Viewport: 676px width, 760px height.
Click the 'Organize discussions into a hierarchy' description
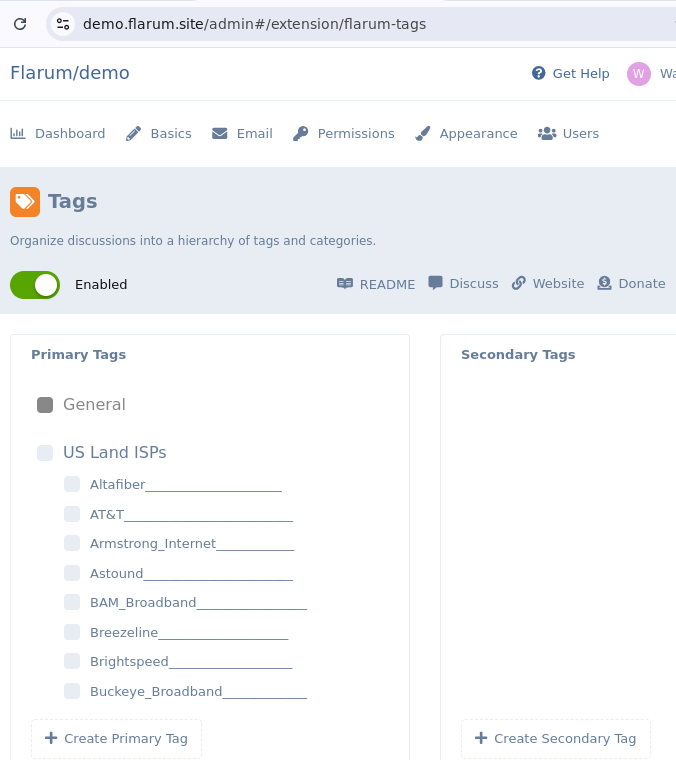click(193, 240)
